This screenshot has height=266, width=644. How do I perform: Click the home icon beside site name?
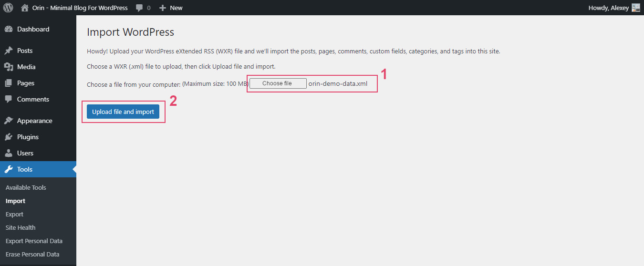pyautogui.click(x=25, y=8)
